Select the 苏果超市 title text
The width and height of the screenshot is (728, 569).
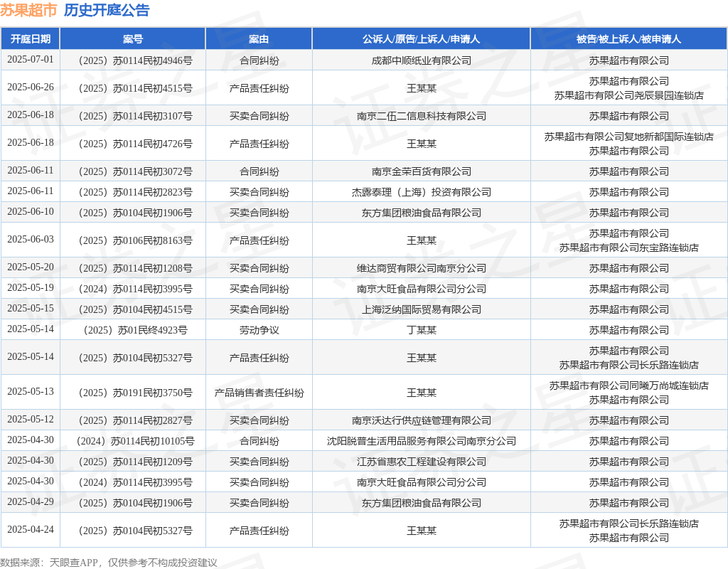click(28, 10)
